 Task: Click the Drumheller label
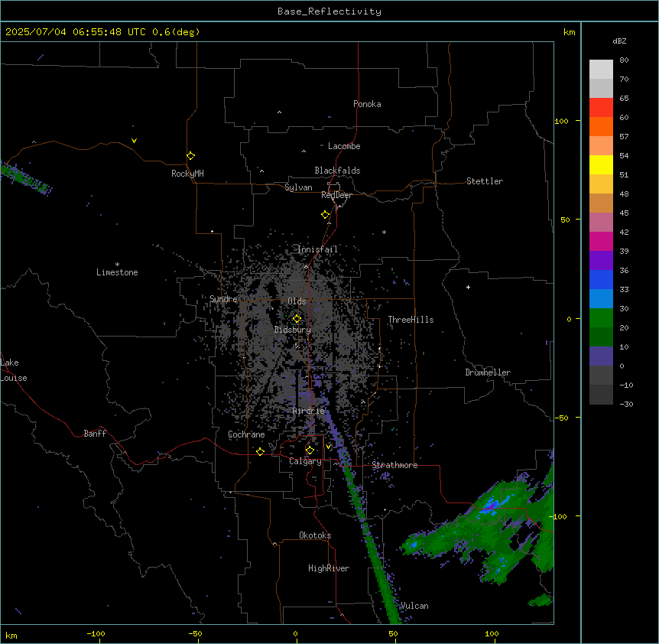(488, 372)
